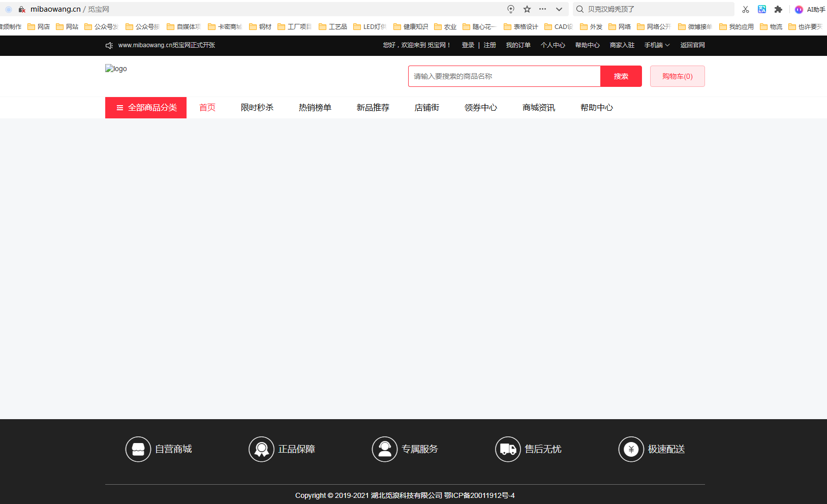827x504 pixels.
Task: Click the www.mibaowang.cn觅宝网正式开张 announcement text
Action: coord(167,45)
